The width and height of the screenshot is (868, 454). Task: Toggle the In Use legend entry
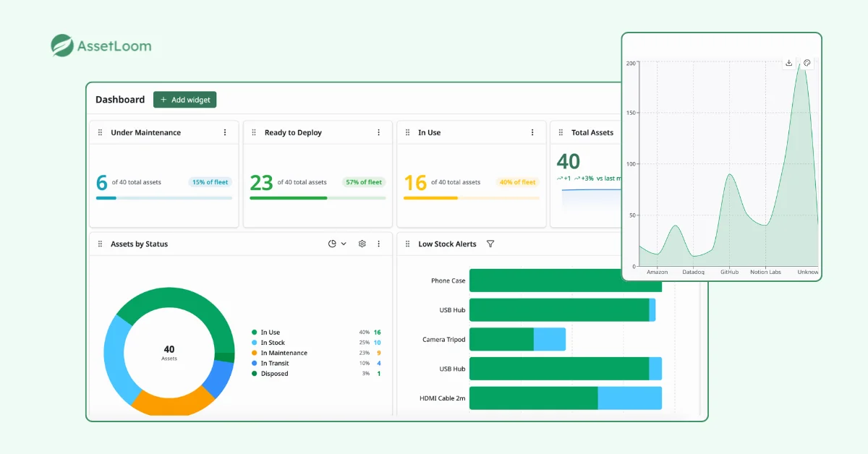click(265, 333)
